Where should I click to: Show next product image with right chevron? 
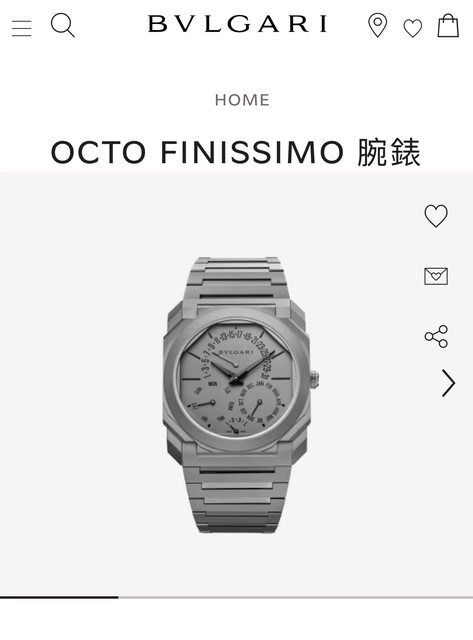(x=448, y=383)
